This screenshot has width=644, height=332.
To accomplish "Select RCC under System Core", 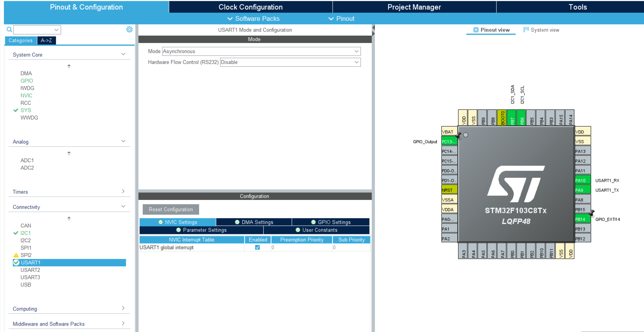I will coord(26,103).
